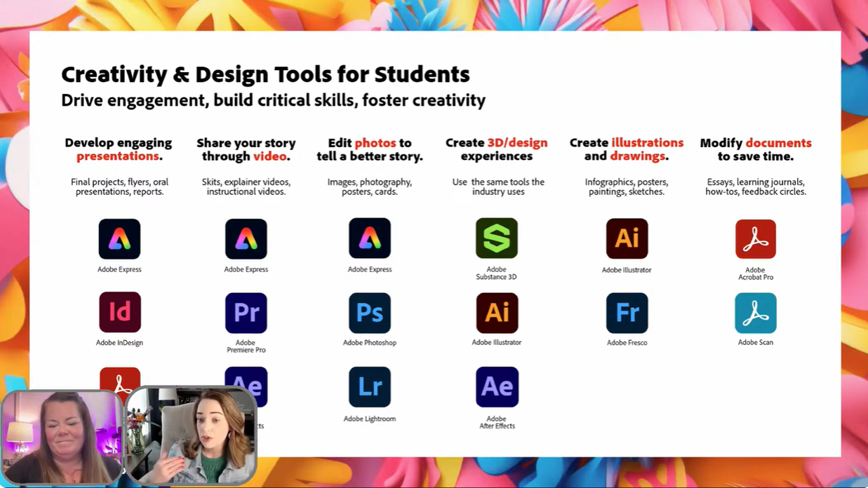Click the Adobe Express icon under presentations
Screen dimensions: 868x488
pos(119,238)
